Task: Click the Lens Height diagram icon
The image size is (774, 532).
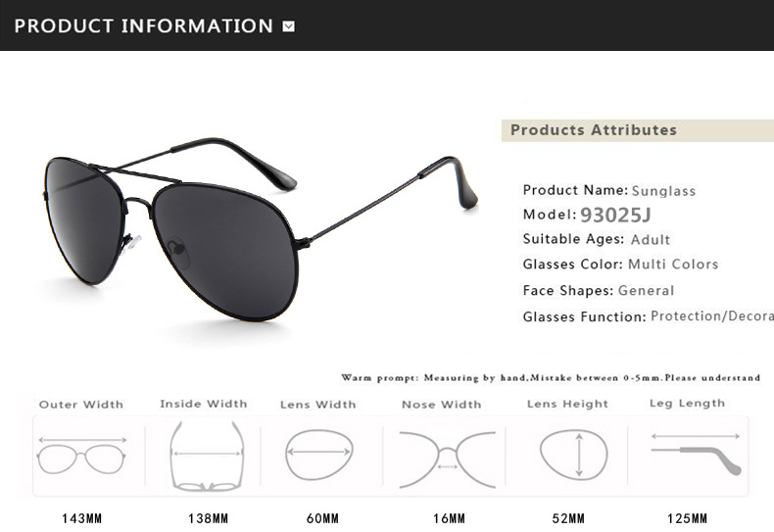Action: coord(573,455)
